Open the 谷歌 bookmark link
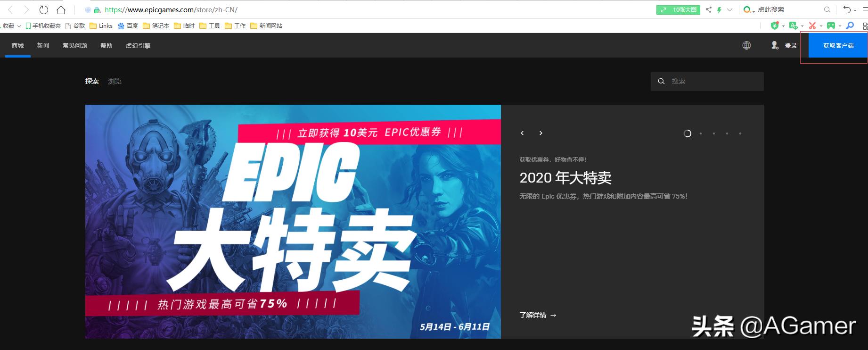Image resolution: width=868 pixels, height=350 pixels. [x=75, y=26]
